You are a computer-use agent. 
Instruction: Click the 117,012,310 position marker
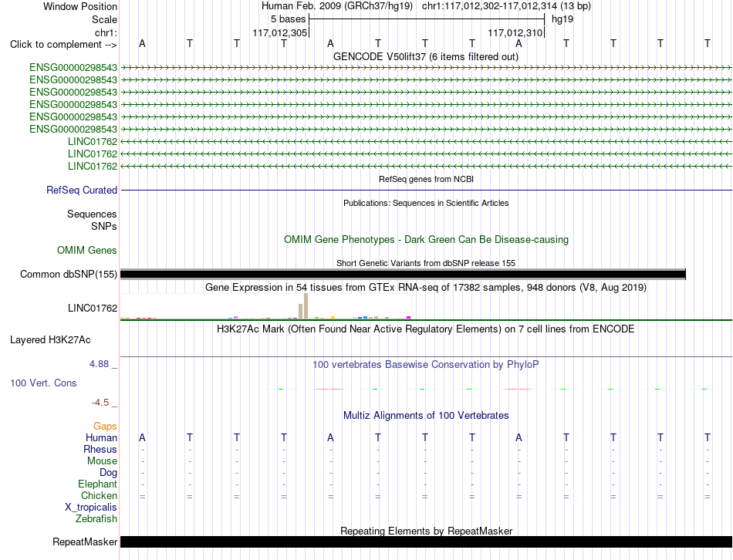[515, 32]
